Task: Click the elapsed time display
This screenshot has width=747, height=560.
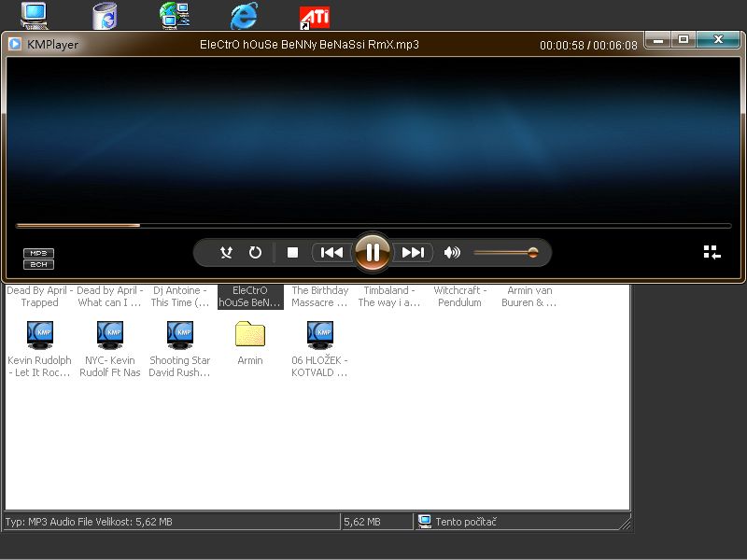Action: click(x=562, y=45)
